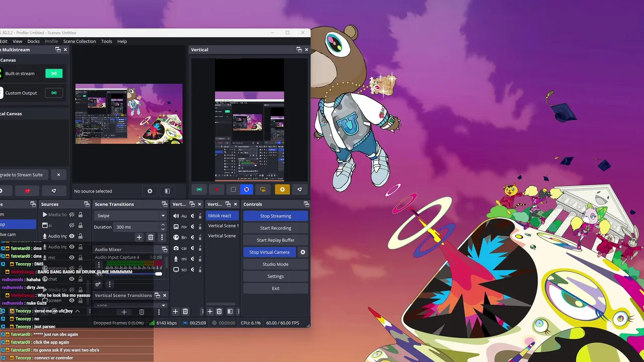Float the Vertical preview dock
The image size is (644, 362).
pos(299,50)
